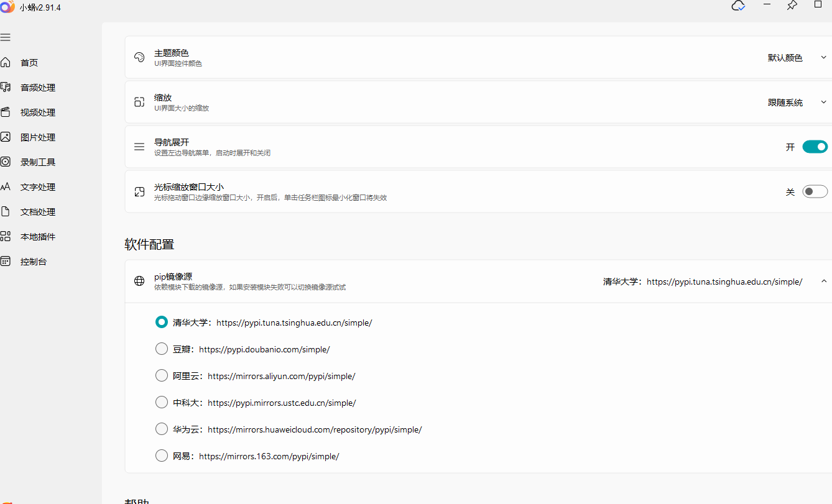832x504 pixels.
Task: Click the 小蜗 app logo in title bar
Action: [x=7, y=7]
